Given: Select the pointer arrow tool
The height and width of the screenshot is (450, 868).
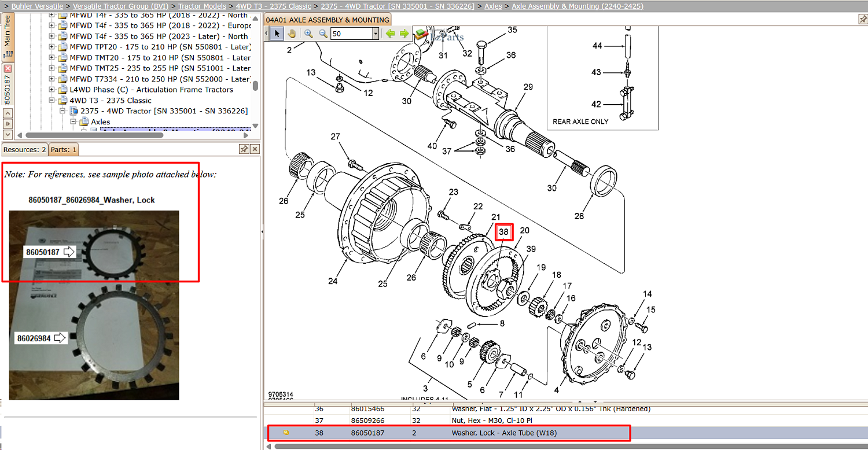Looking at the screenshot, I should [x=277, y=34].
